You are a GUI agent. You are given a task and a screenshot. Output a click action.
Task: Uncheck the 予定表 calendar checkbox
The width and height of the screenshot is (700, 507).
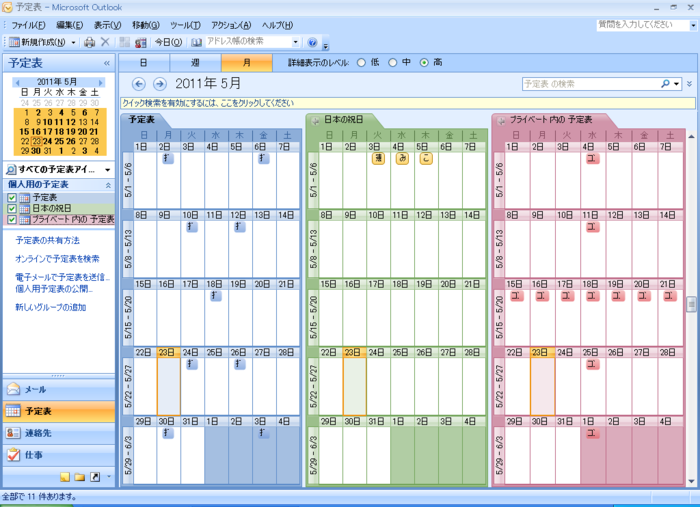tap(12, 197)
